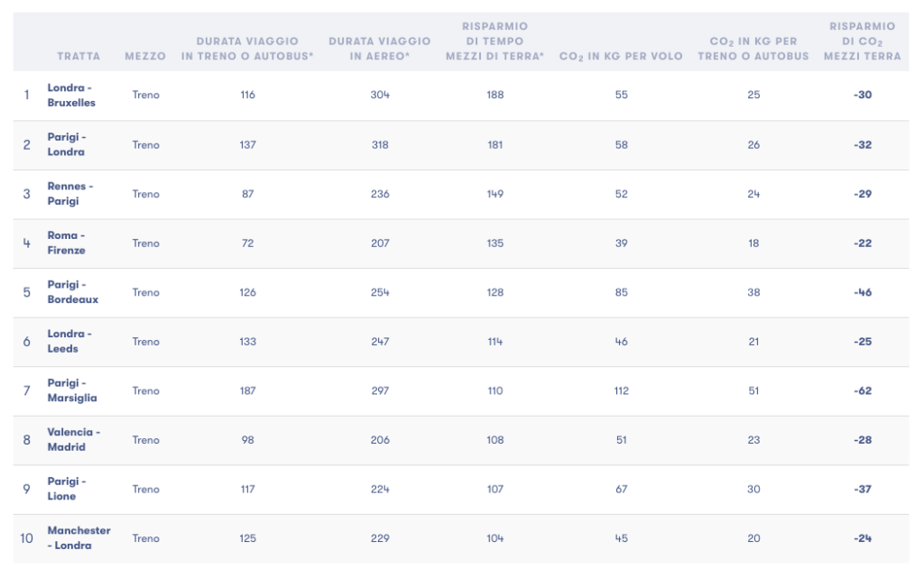
Task: Click the 304 flight duration value
Action: coord(380,95)
